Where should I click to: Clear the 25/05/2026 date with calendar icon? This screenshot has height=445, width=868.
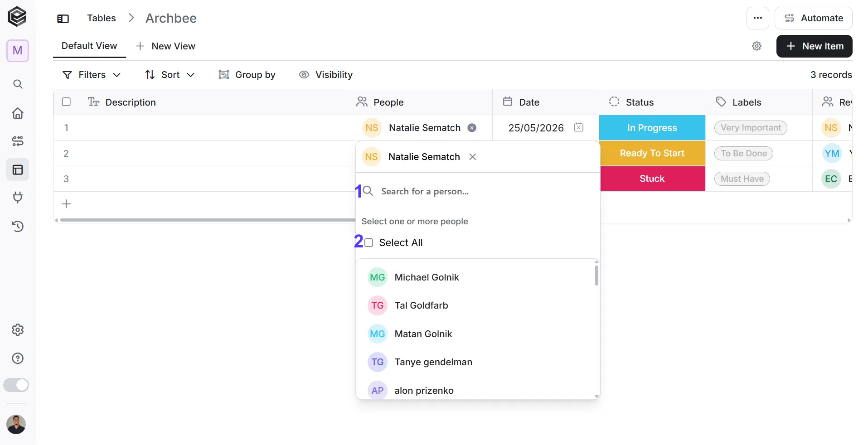coord(579,127)
